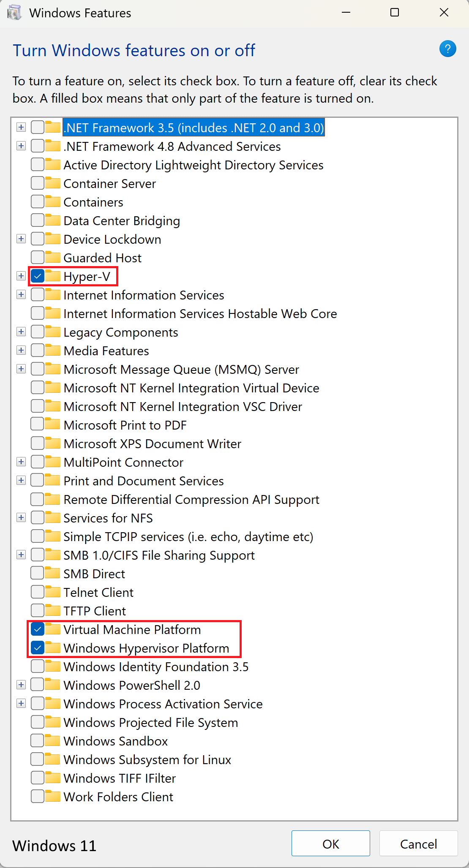
Task: Close the Windows Features dialog
Action: point(444,13)
